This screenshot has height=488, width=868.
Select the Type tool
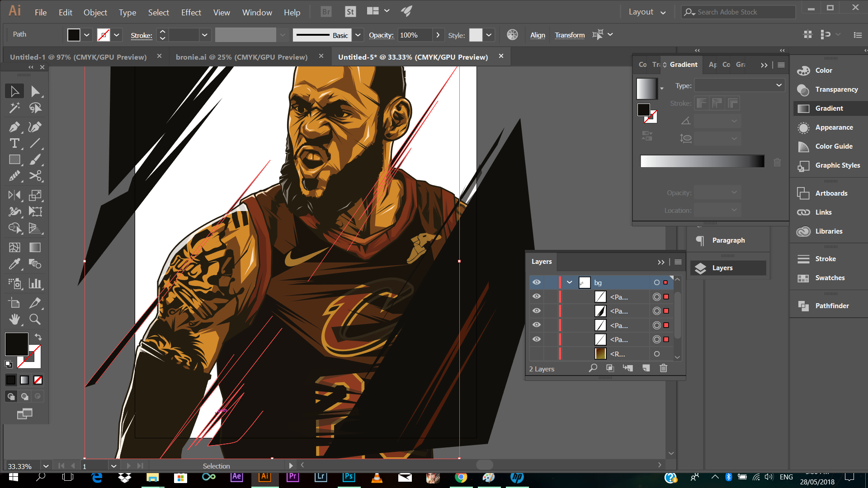14,143
